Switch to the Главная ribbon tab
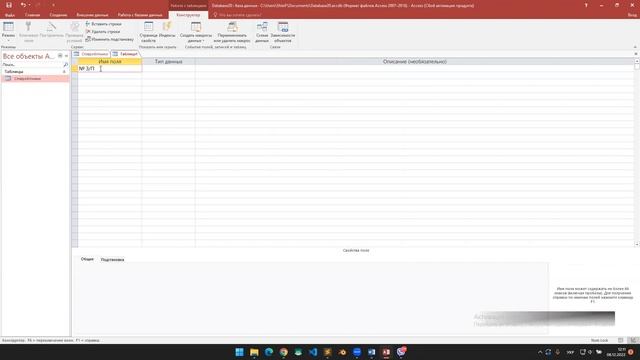Viewport: 640px width, 360px height. tap(33, 15)
